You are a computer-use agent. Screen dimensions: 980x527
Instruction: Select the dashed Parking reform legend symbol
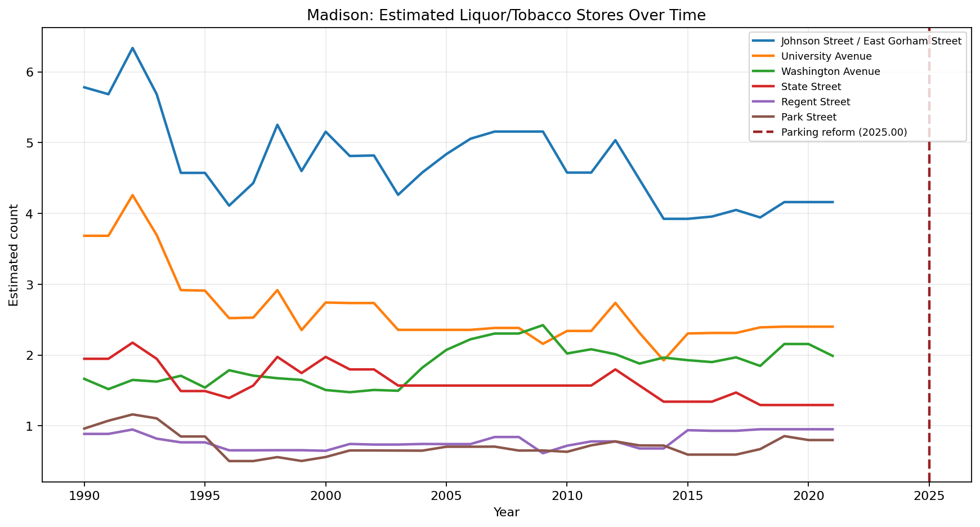pos(764,132)
